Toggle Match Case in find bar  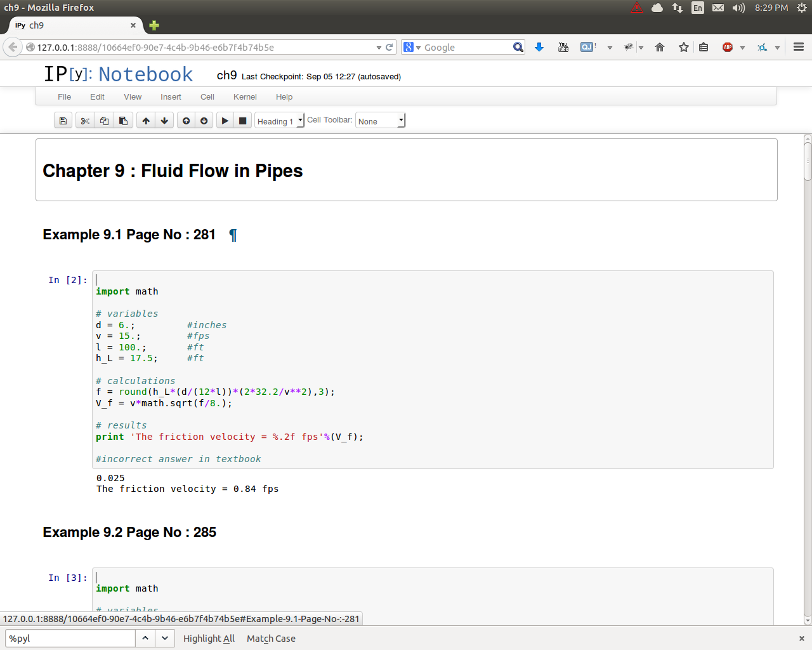point(271,639)
